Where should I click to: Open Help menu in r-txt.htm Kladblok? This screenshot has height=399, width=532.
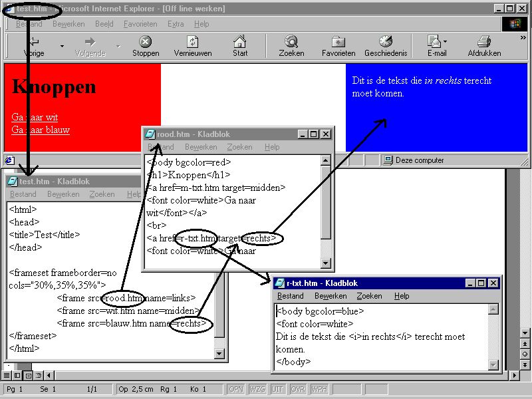click(x=402, y=296)
